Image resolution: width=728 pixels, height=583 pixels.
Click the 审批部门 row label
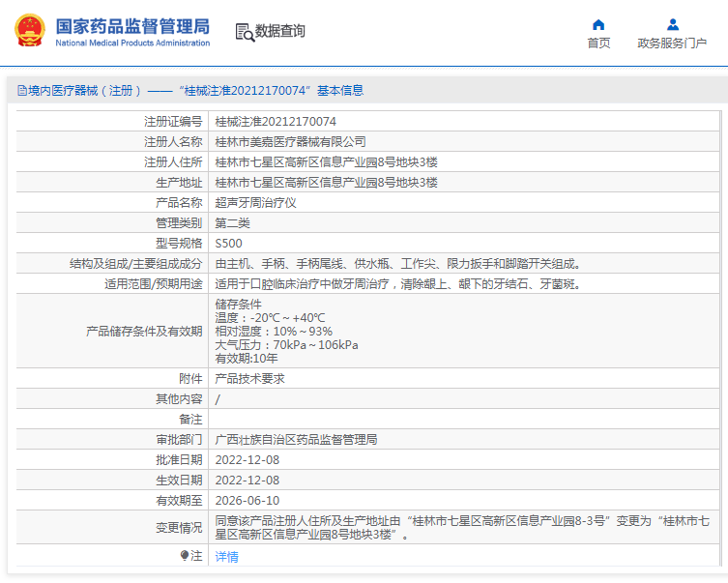179,440
